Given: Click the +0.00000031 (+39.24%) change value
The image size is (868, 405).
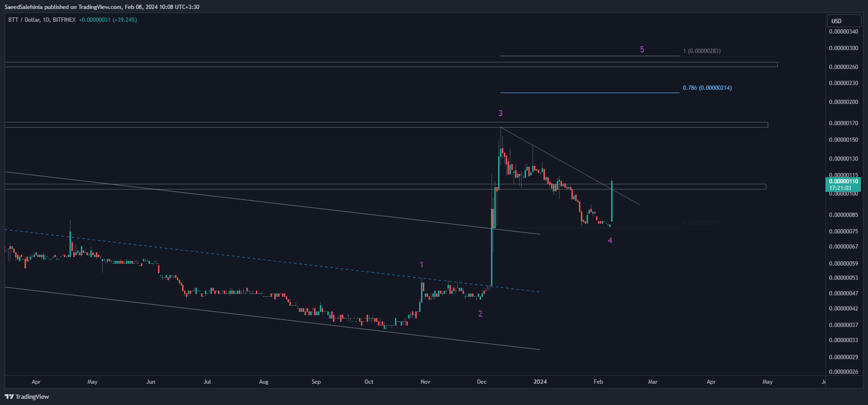Looking at the screenshot, I should 108,20.
